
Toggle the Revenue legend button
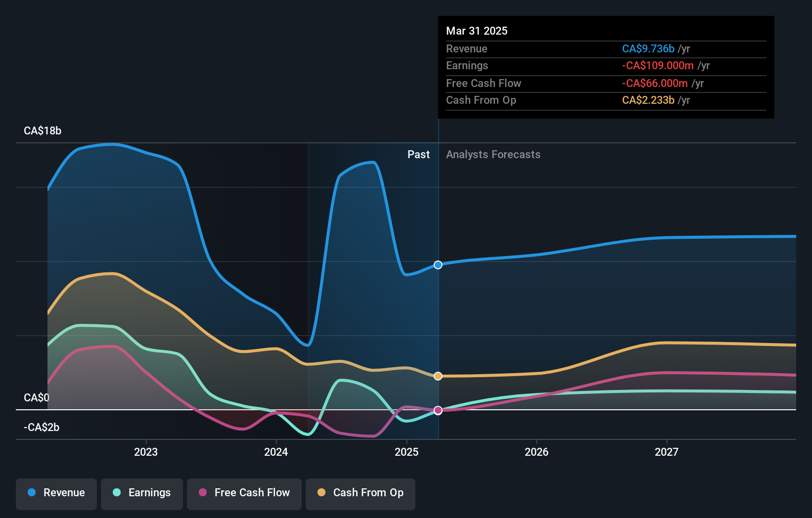(56, 494)
